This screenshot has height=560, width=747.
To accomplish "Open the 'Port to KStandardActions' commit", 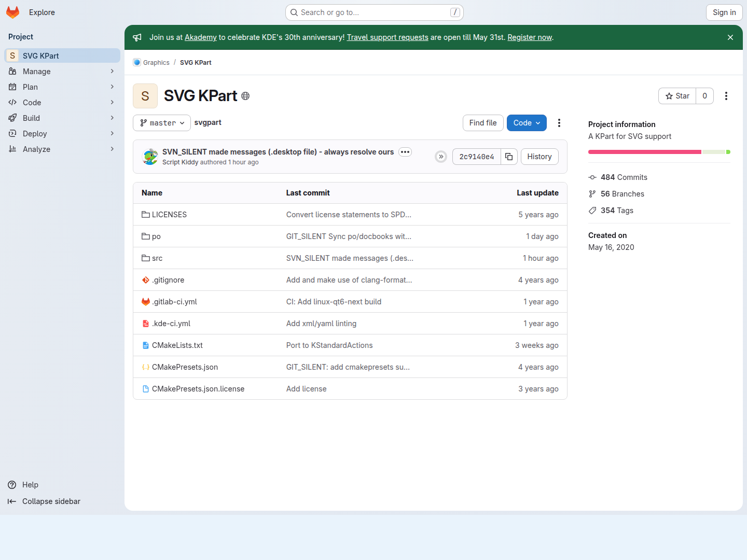I will [x=329, y=345].
